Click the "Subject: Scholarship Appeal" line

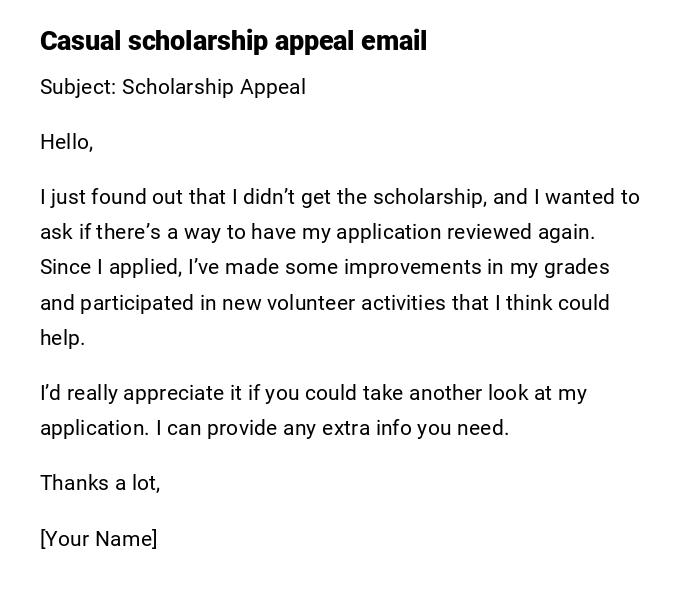172,87
